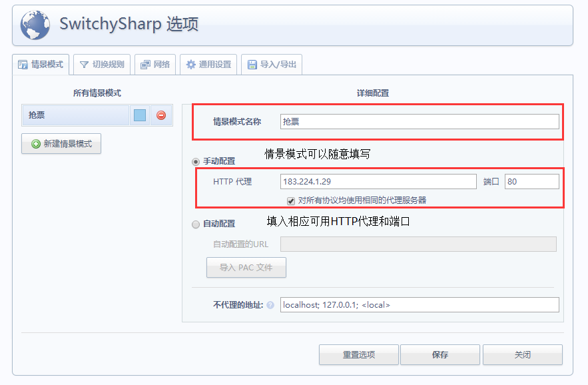Image resolution: width=588 pixels, height=385 pixels.
Task: Toggle 对所有协议均使用相同的代理服务器 checkbox
Action: (291, 200)
